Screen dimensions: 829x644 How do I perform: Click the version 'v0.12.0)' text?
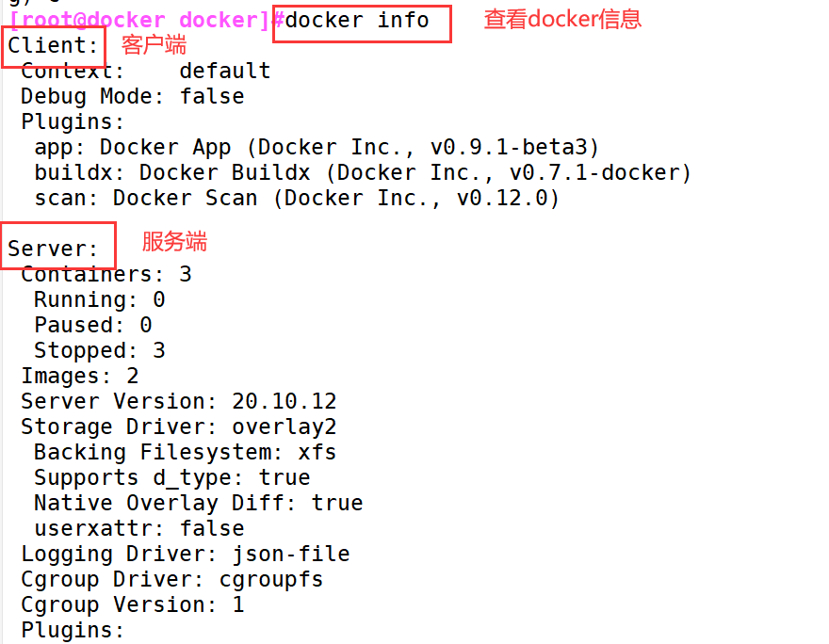coord(508,198)
